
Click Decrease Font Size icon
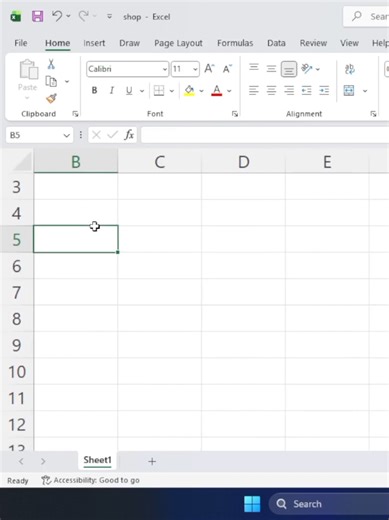tap(227, 69)
